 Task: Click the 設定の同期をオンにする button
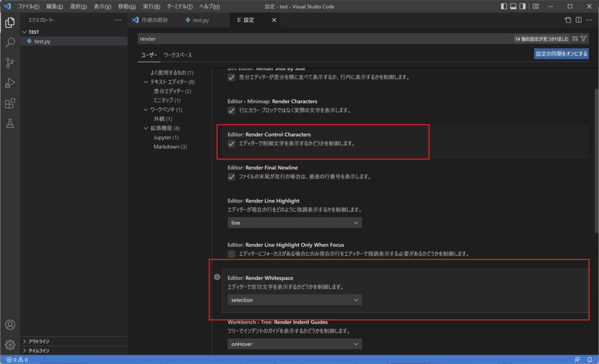[561, 54]
